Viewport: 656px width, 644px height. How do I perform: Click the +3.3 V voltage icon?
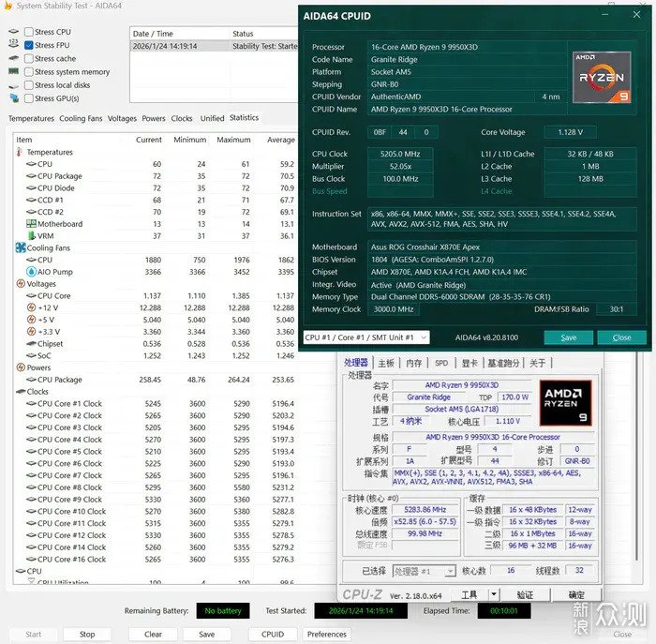coord(31,332)
